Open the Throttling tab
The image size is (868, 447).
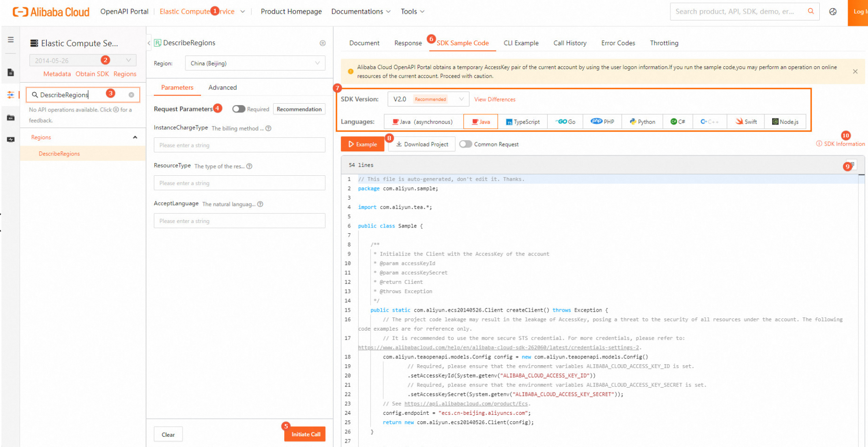[x=664, y=43]
